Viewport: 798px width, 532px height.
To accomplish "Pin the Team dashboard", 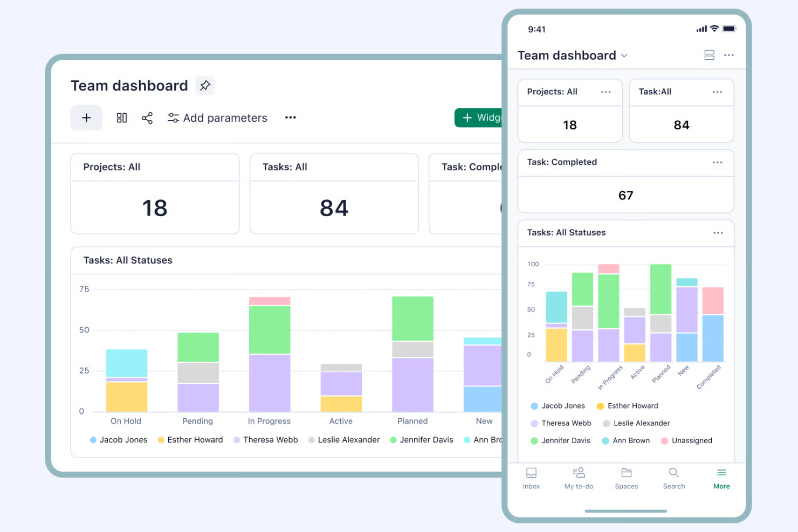I will [205, 85].
